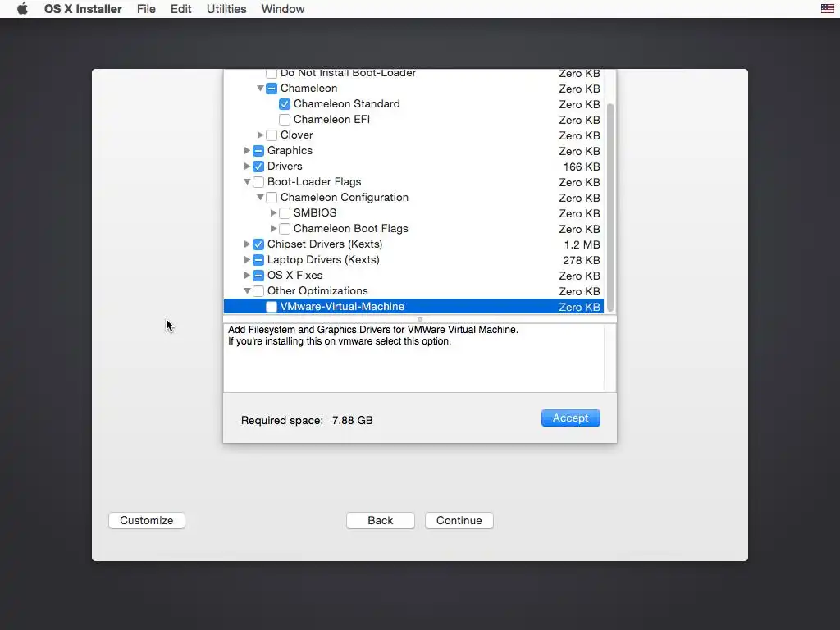840x630 pixels.
Task: Check the Chameleon Boot Flags checkbox
Action: (x=285, y=229)
